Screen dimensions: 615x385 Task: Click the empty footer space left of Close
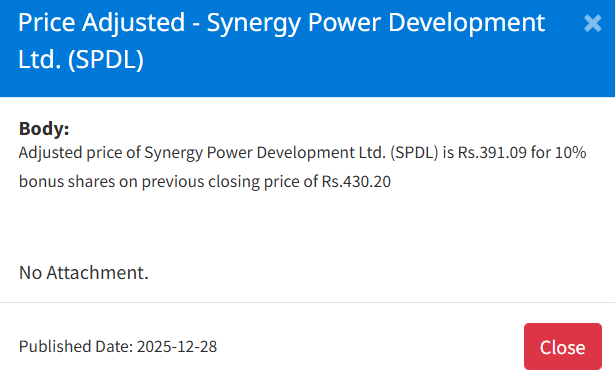[369, 347]
